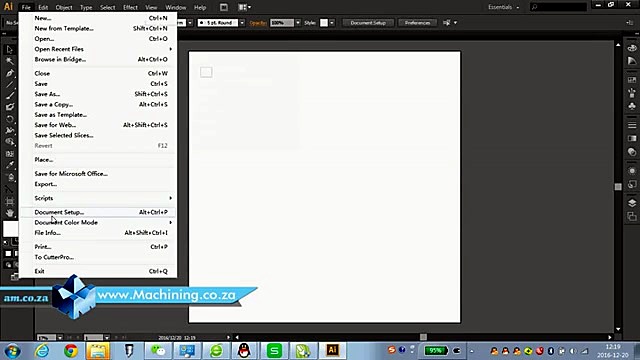640x360 pixels.
Task: Click the search field in title bar
Action: pyautogui.click(x=558, y=7)
